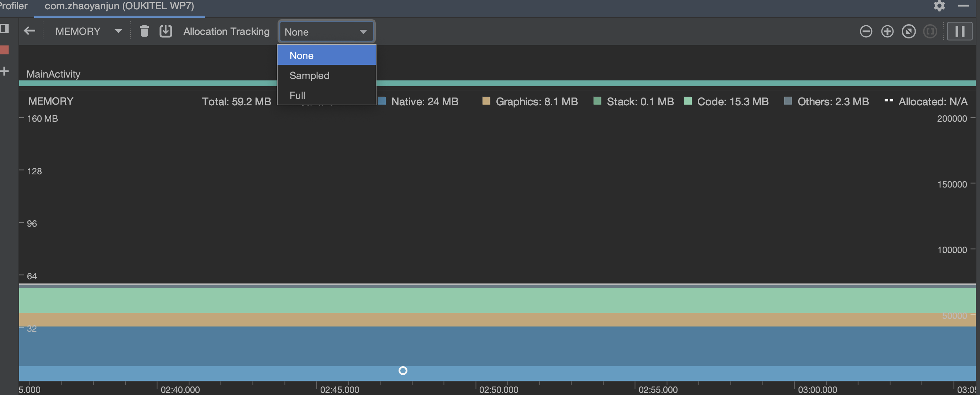Toggle the sessions panel sidebar icon

pos(5,28)
